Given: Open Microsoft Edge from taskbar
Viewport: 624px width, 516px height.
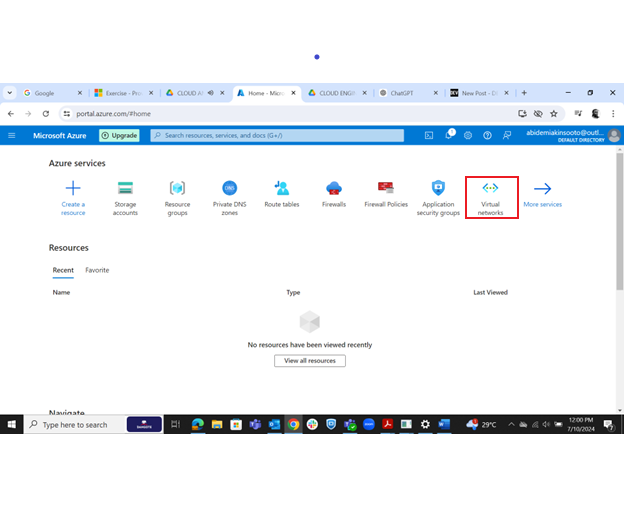Looking at the screenshot, I should [x=198, y=424].
